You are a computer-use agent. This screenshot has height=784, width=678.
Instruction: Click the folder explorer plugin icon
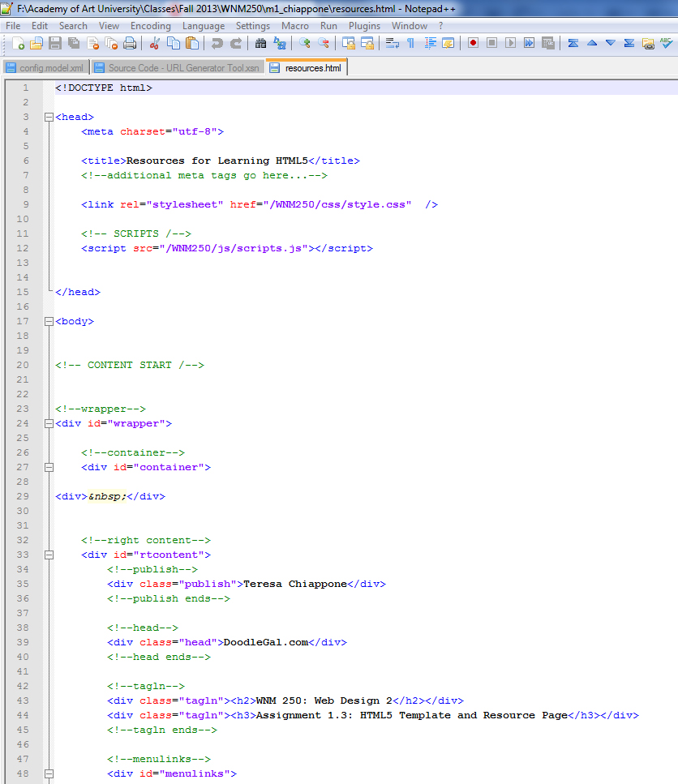pos(648,44)
